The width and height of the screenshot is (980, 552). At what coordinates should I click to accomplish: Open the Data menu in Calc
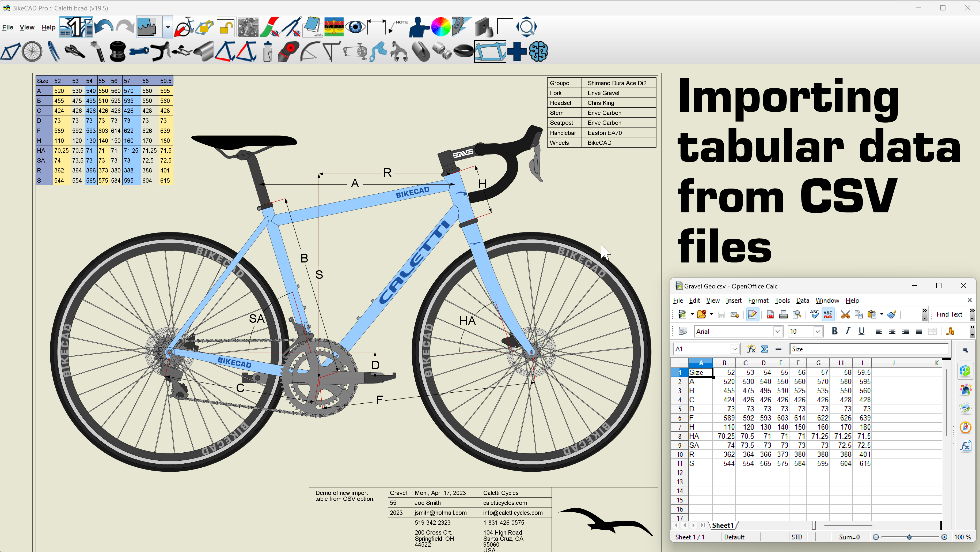tap(802, 300)
